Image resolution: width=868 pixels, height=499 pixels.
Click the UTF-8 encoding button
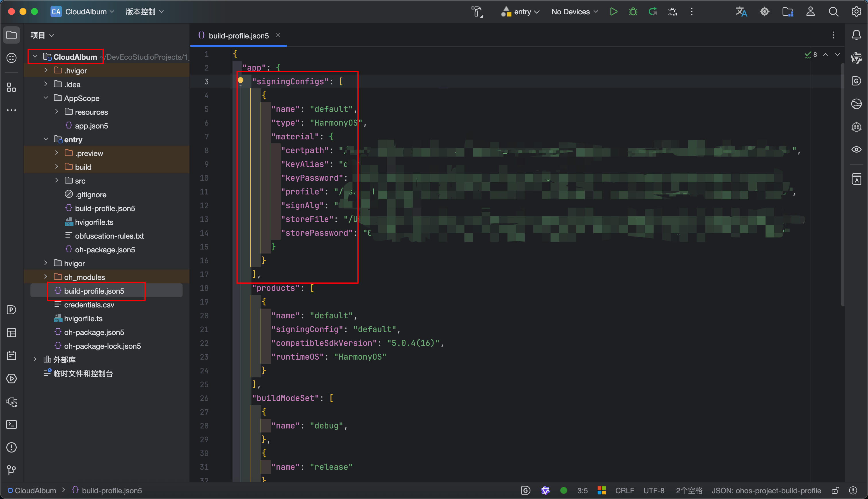coord(654,490)
